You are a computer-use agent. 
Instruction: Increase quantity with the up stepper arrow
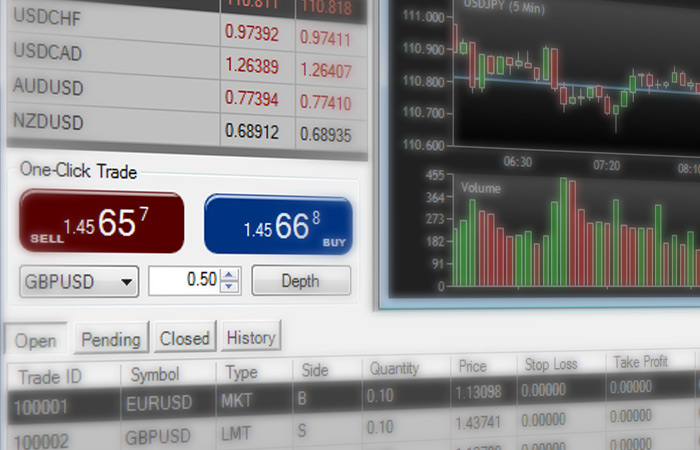click(230, 275)
